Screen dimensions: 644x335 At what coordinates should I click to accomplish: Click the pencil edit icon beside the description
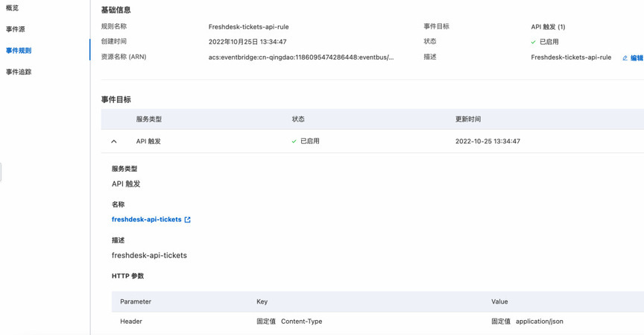coord(625,58)
